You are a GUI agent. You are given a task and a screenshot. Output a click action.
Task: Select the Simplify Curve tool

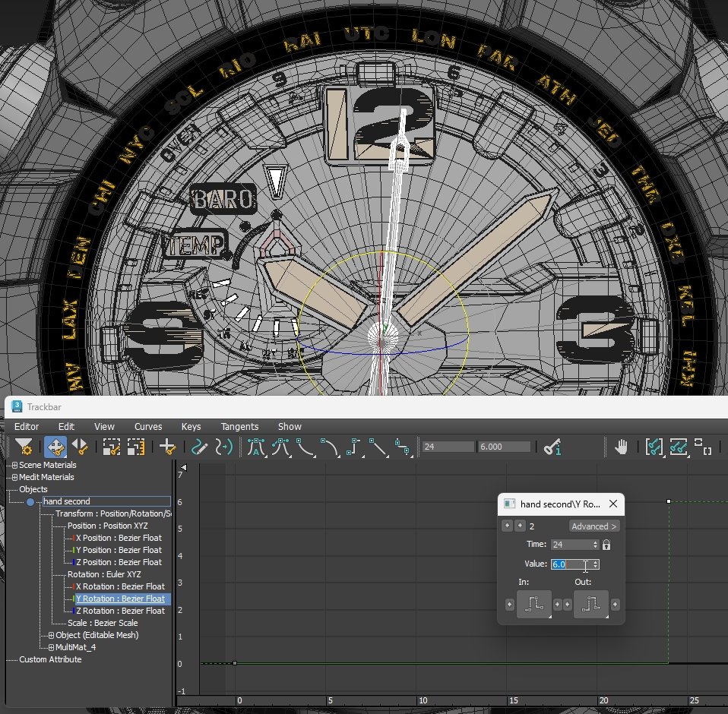point(223,447)
